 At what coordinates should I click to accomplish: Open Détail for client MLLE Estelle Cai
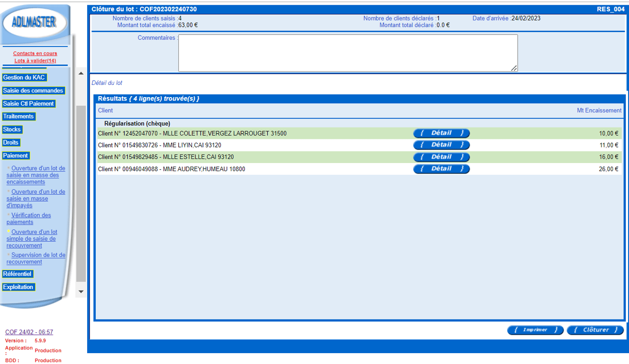(x=441, y=157)
